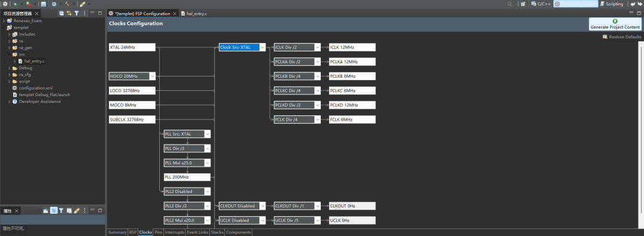644x236 pixels.
Task: Open the PCLKA Div /2 dropdown
Action: coord(317,62)
